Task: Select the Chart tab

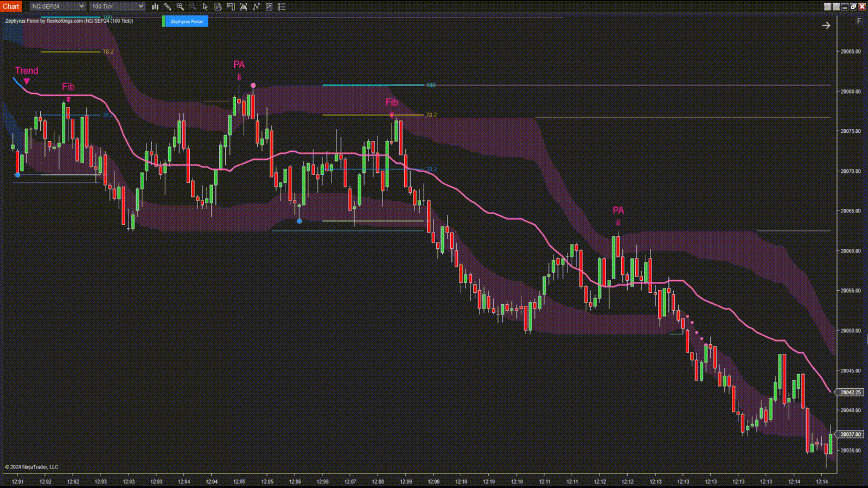Action: tap(11, 7)
